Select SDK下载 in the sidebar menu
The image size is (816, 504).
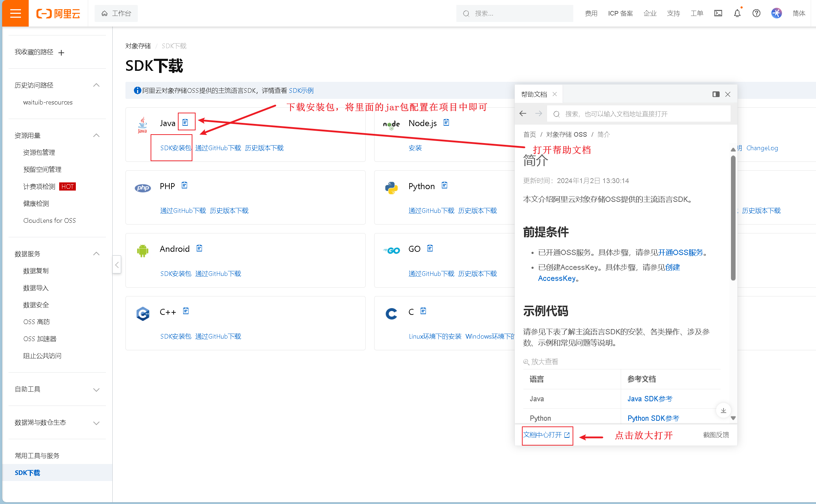click(x=28, y=473)
